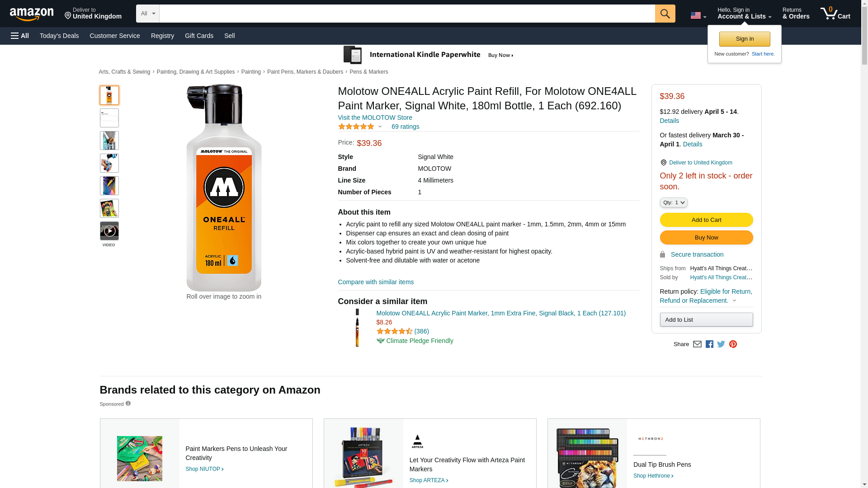Open country flag language selector
Viewport: 868px width, 488px height.
pos(698,16)
